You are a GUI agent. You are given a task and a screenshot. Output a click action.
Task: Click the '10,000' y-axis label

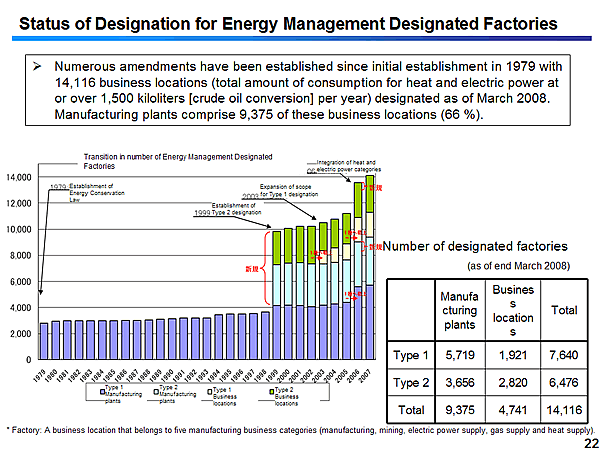[x=19, y=230]
